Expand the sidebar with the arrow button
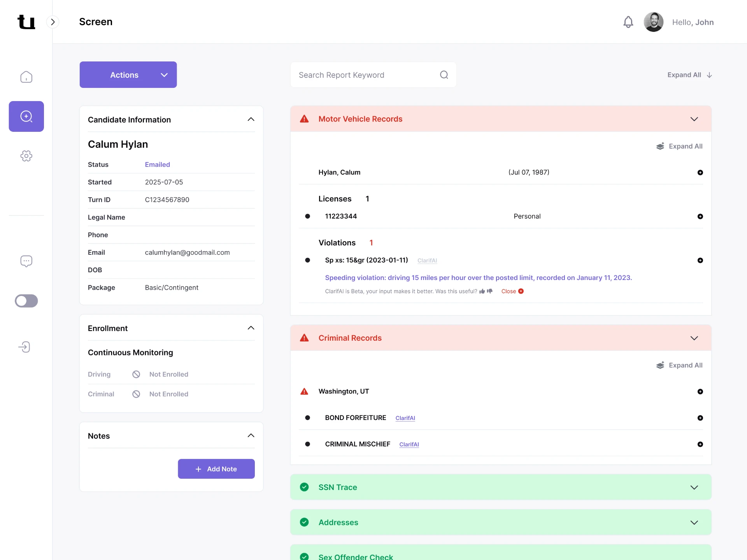This screenshot has height=560, width=747. pyautogui.click(x=53, y=22)
